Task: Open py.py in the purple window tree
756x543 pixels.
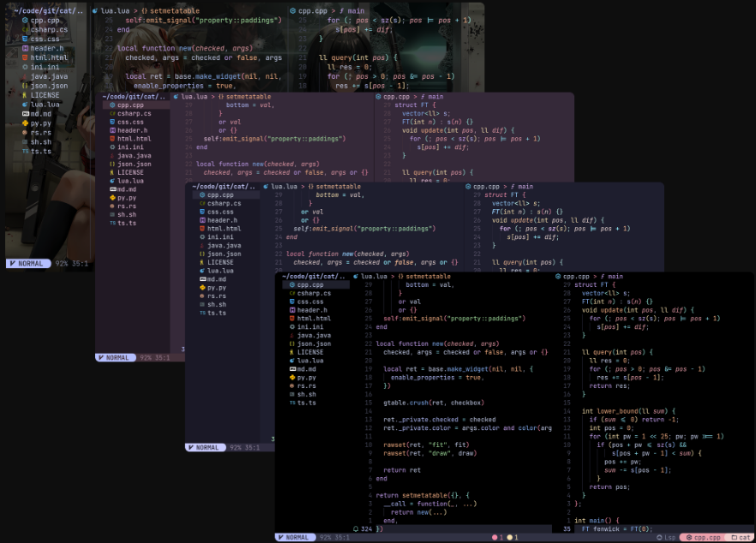Action: [127, 198]
